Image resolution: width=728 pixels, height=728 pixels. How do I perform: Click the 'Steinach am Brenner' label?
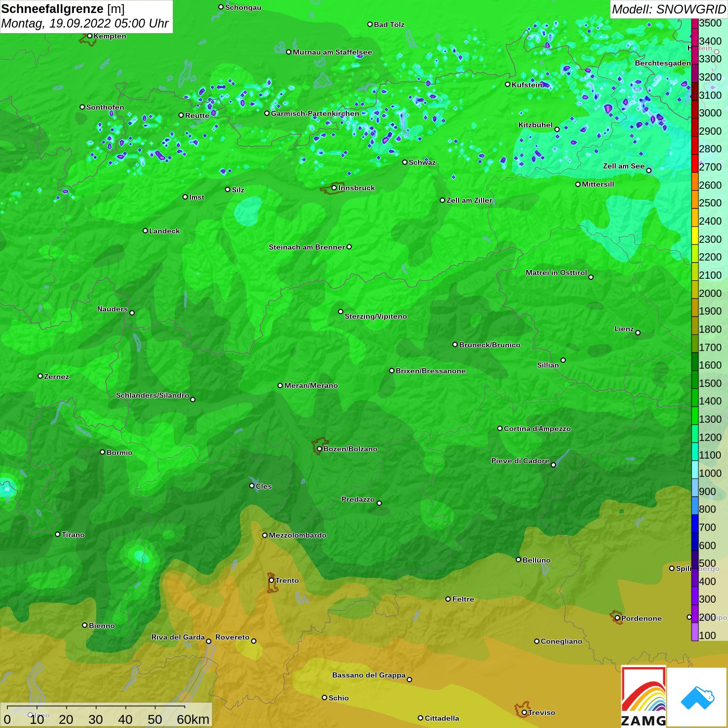307,247
